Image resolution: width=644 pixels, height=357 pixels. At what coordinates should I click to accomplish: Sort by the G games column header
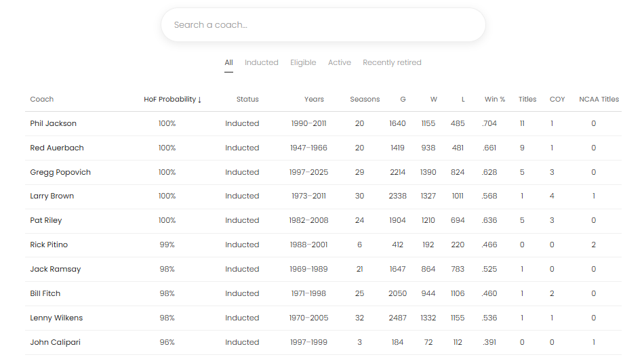(403, 99)
